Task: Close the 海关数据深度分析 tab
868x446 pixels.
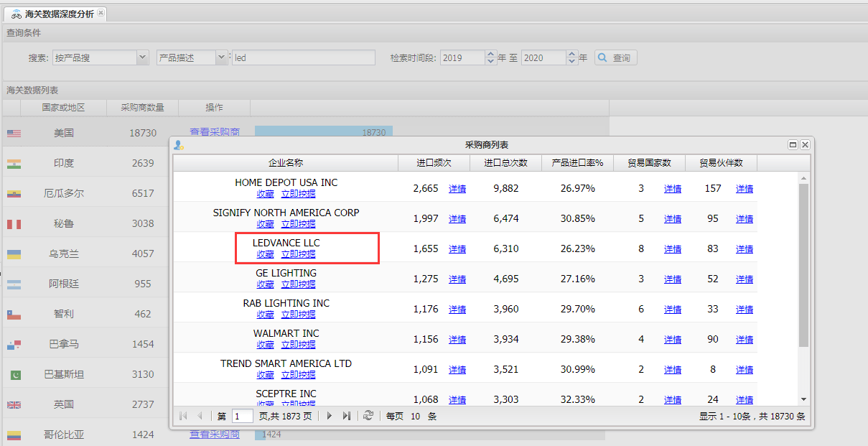Action: tap(101, 14)
